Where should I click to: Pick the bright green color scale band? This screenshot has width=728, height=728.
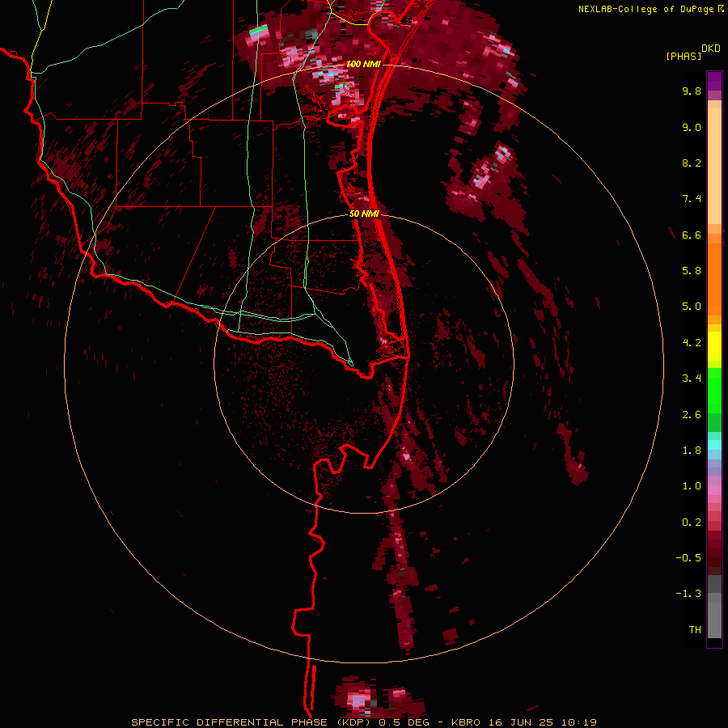pyautogui.click(x=714, y=391)
